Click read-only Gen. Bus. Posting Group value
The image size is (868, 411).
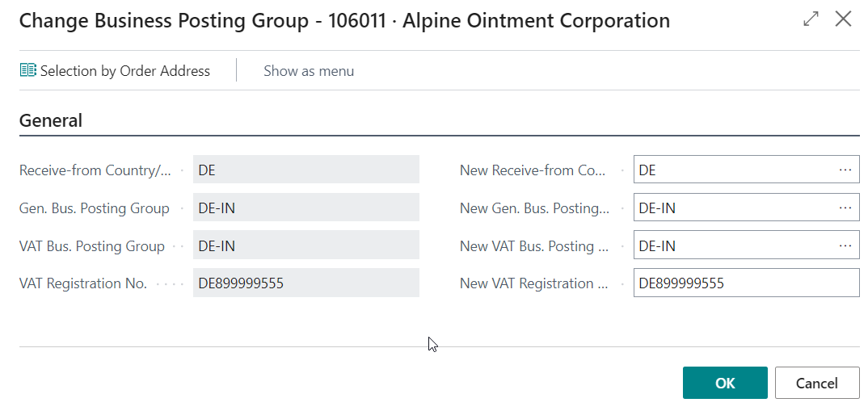306,208
